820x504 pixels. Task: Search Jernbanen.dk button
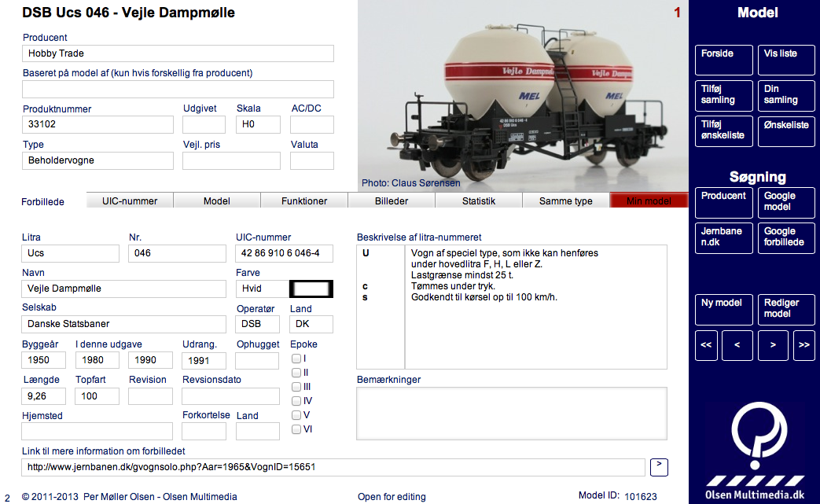(x=724, y=238)
